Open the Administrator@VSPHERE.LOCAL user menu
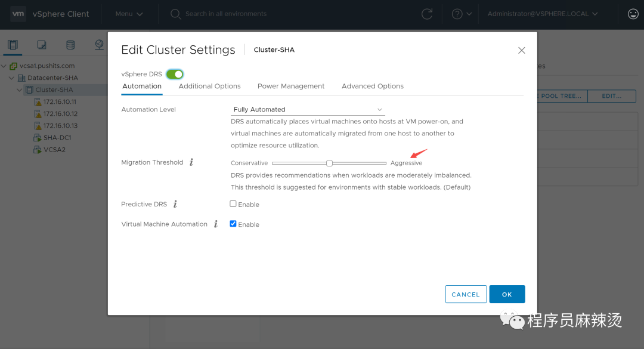 tap(542, 14)
